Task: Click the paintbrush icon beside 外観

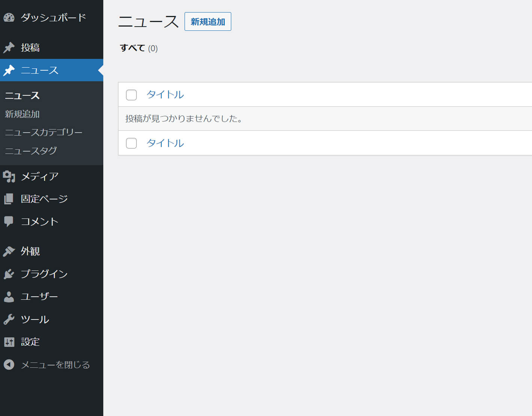Action: (9, 251)
